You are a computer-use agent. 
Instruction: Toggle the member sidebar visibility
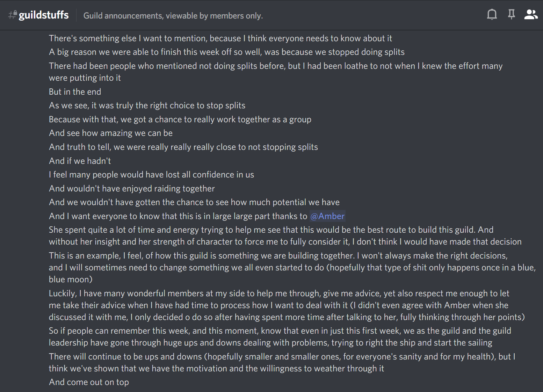(x=531, y=15)
